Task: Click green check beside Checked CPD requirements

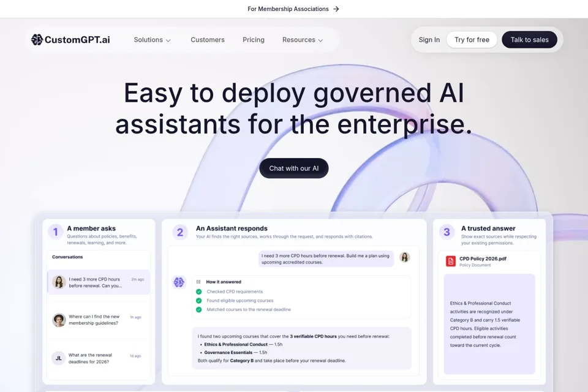Action: (x=198, y=292)
